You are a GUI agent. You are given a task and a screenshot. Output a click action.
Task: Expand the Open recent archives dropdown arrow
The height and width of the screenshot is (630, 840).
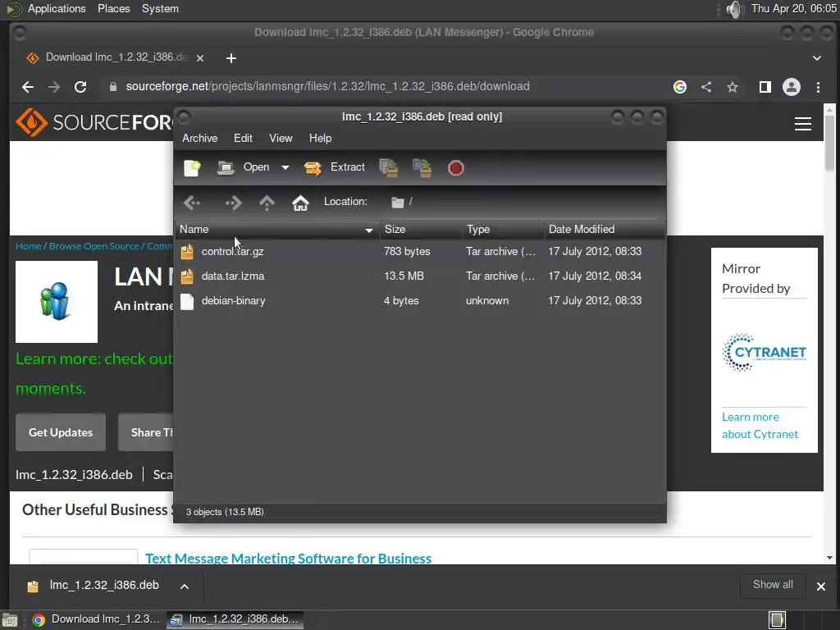(285, 167)
